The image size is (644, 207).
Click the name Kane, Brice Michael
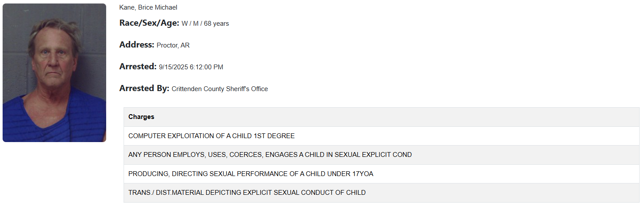pos(148,7)
